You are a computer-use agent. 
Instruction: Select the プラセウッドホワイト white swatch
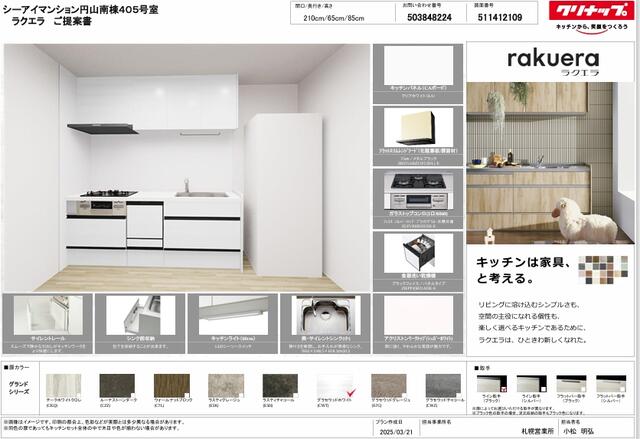tap(335, 386)
